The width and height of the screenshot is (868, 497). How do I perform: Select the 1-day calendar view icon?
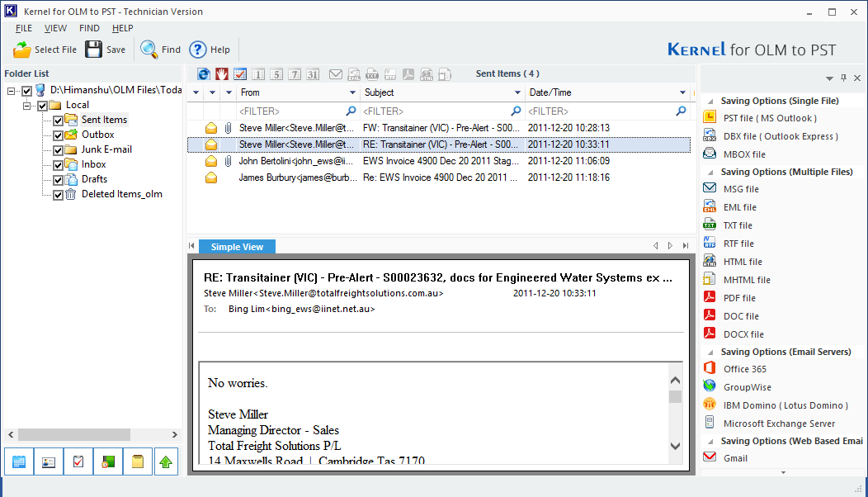coord(258,74)
